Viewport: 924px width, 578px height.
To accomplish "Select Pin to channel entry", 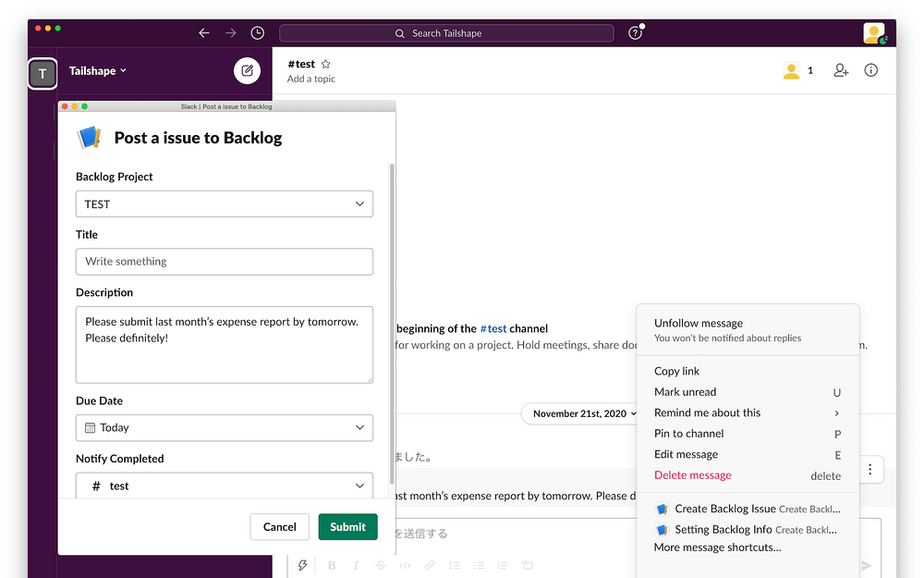I will click(748, 434).
